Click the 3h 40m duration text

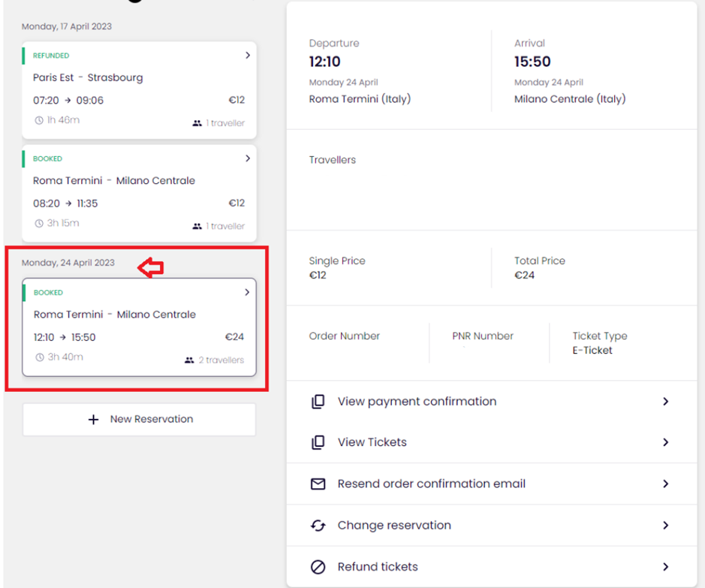coord(65,357)
